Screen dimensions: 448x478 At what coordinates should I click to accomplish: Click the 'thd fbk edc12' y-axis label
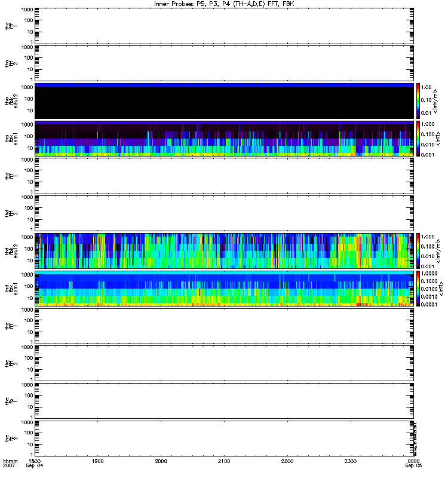(11, 251)
